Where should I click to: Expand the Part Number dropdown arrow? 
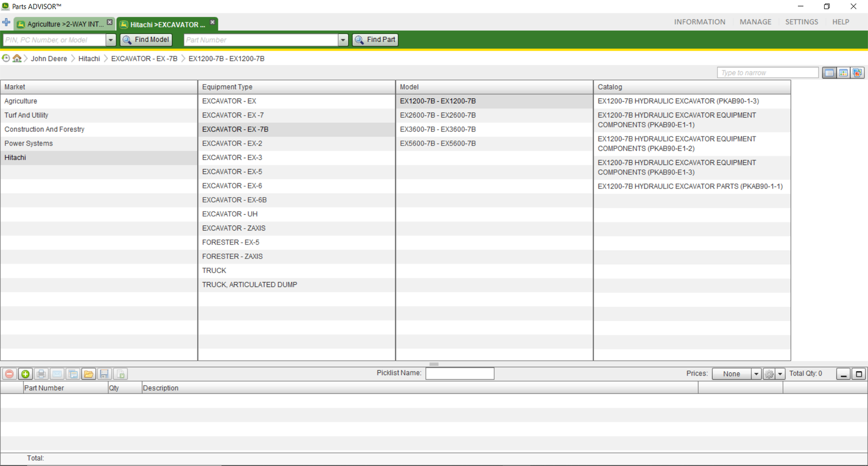[343, 40]
